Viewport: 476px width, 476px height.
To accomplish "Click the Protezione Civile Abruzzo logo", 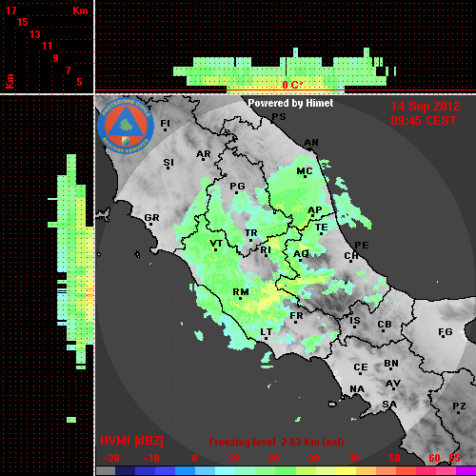I will click(126, 127).
